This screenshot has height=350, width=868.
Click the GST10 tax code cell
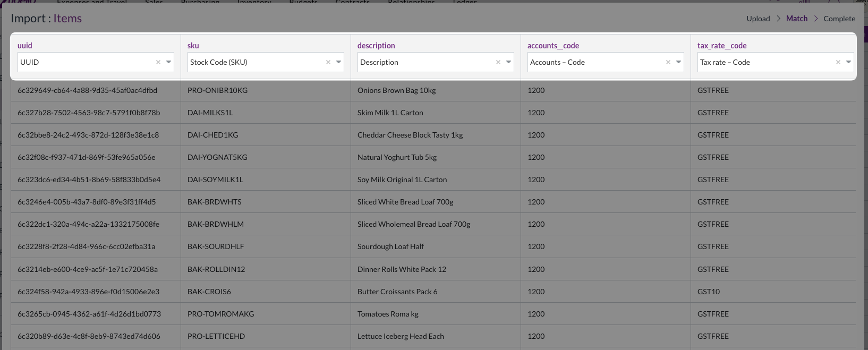coord(709,292)
